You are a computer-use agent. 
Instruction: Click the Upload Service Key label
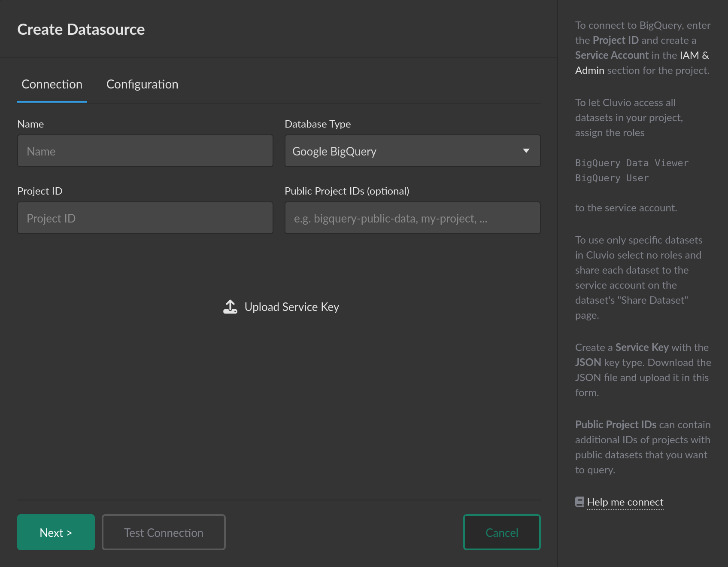292,307
